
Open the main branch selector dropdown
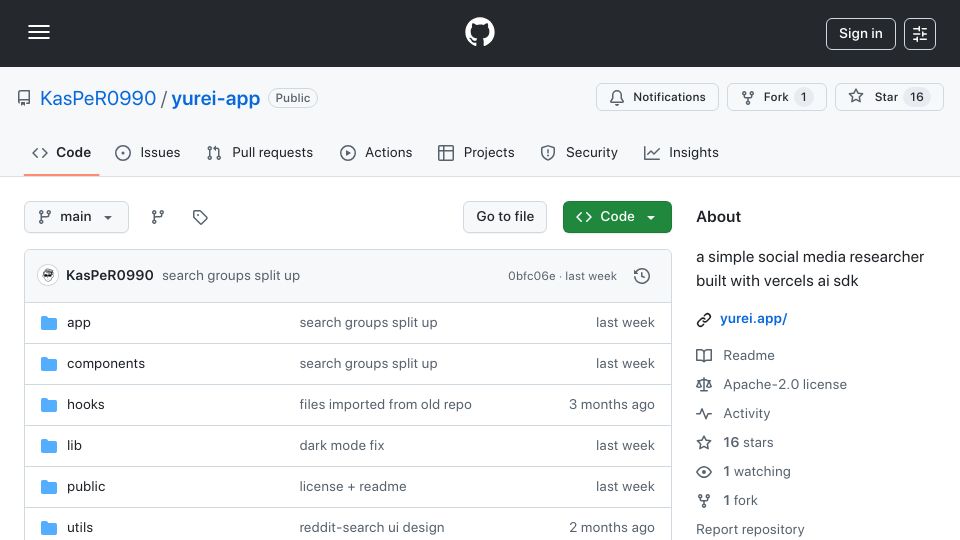coord(77,217)
